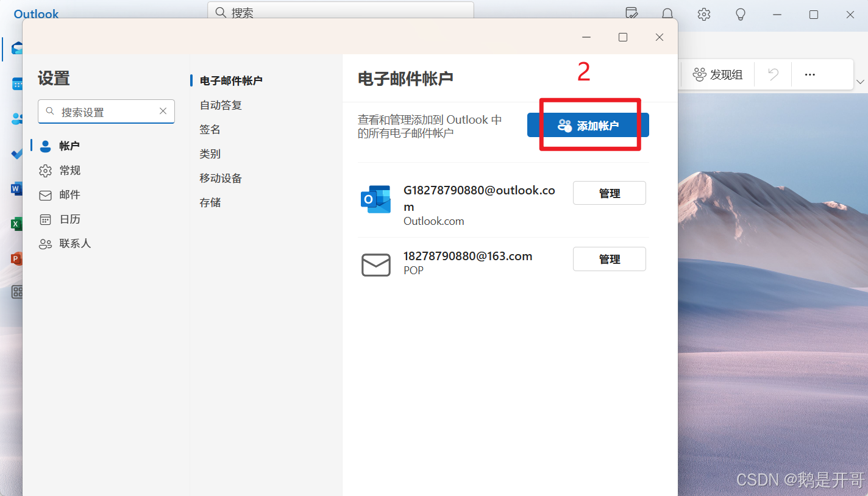Select the 签名 sub-menu item
The height and width of the screenshot is (496, 868).
point(210,129)
